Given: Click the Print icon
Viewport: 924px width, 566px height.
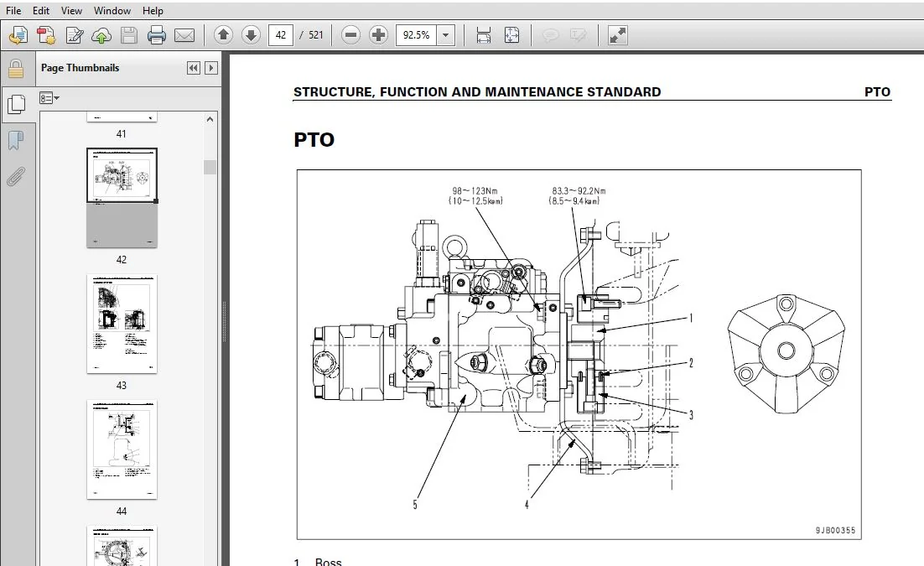Looking at the screenshot, I should coord(156,35).
